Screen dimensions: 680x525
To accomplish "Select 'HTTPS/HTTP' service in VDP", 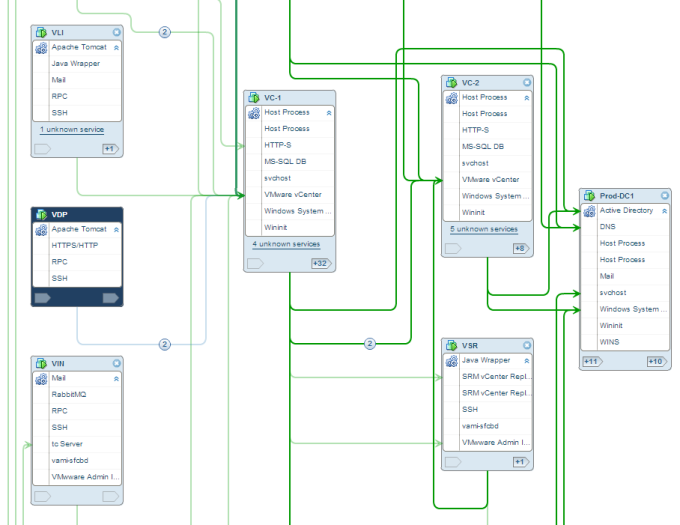I will pos(77,246).
